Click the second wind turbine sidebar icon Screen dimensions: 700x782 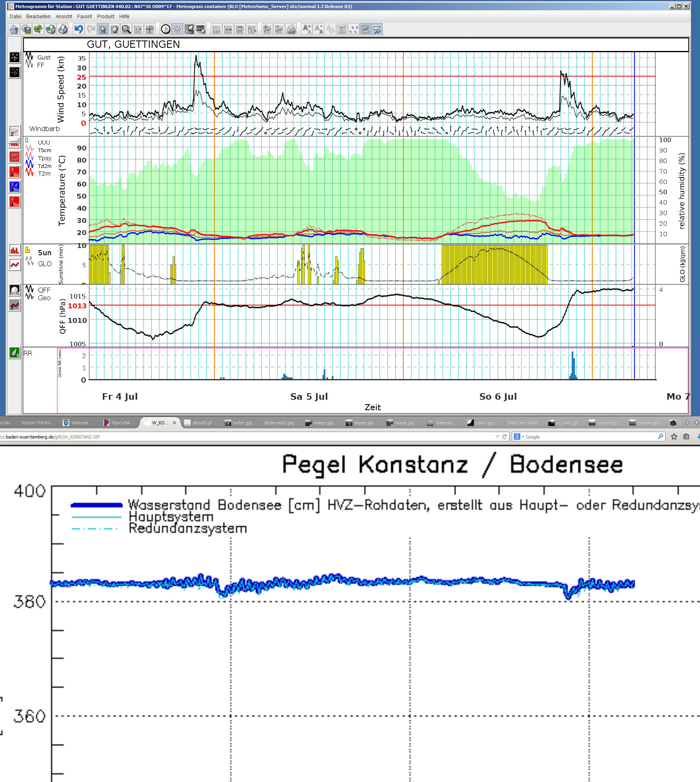(x=15, y=72)
